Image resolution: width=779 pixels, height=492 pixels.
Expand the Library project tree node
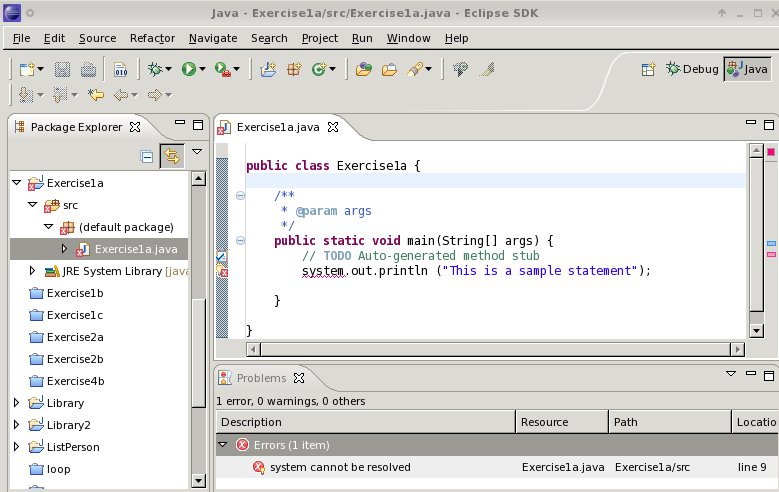pyautogui.click(x=16, y=403)
